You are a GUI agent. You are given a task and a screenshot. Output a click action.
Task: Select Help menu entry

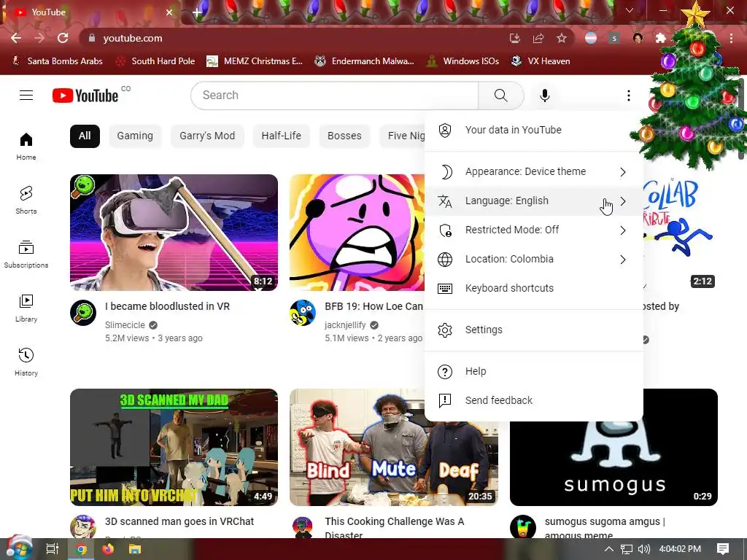pyautogui.click(x=533, y=371)
